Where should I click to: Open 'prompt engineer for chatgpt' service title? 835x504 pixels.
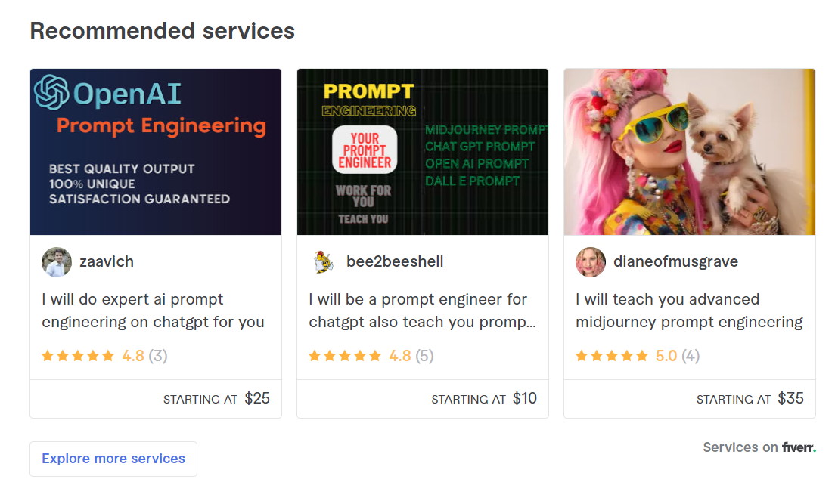pos(421,311)
